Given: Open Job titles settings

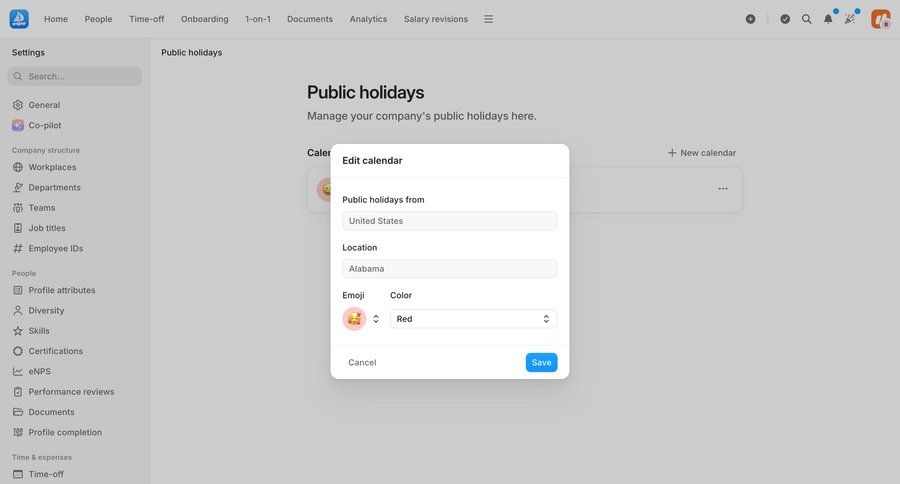Looking at the screenshot, I should [x=47, y=228].
